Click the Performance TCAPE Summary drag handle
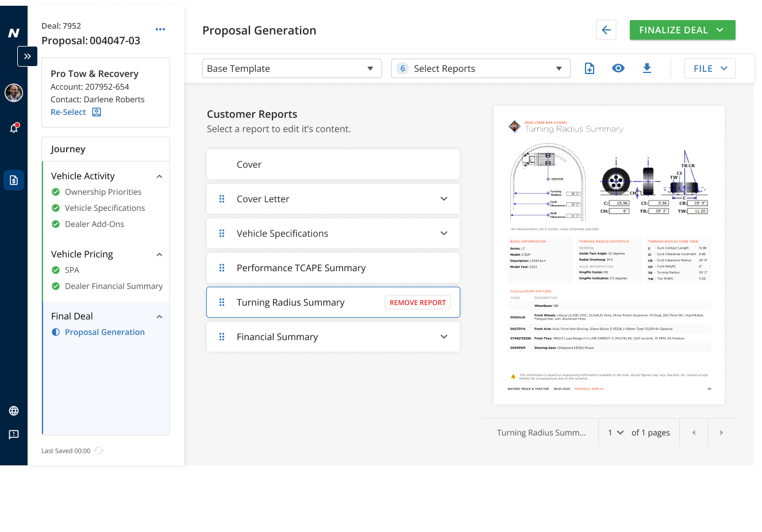 [222, 268]
